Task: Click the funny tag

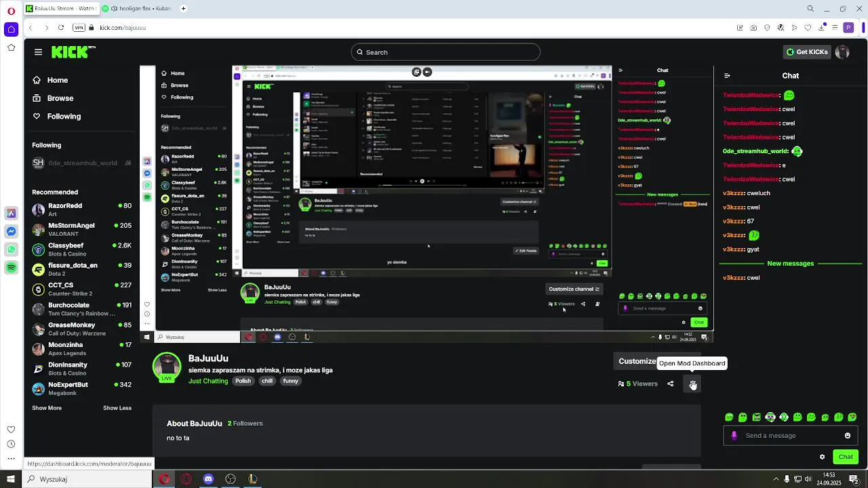Action: (x=291, y=381)
